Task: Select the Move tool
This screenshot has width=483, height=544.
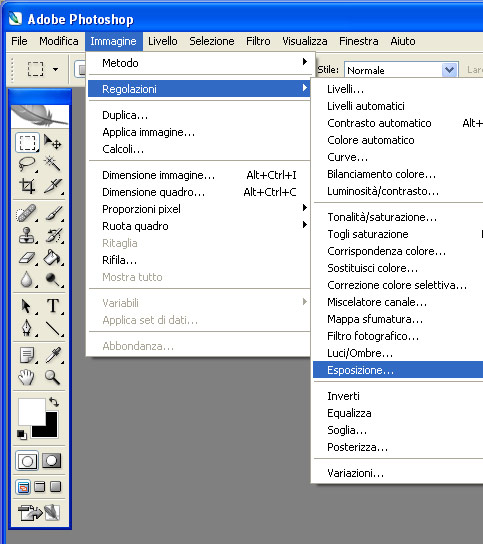Action: [52, 143]
